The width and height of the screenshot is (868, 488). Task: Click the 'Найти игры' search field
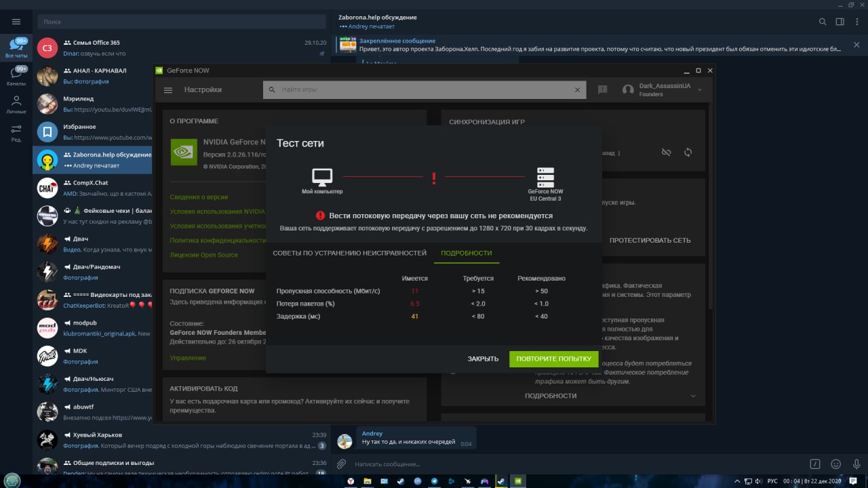click(x=424, y=89)
